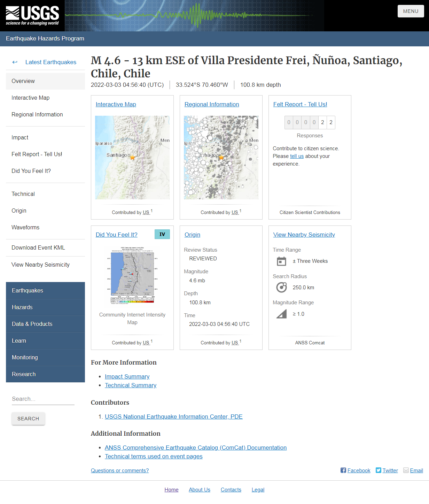Open the Learn navigation item
The width and height of the screenshot is (429, 504).
click(x=45, y=341)
